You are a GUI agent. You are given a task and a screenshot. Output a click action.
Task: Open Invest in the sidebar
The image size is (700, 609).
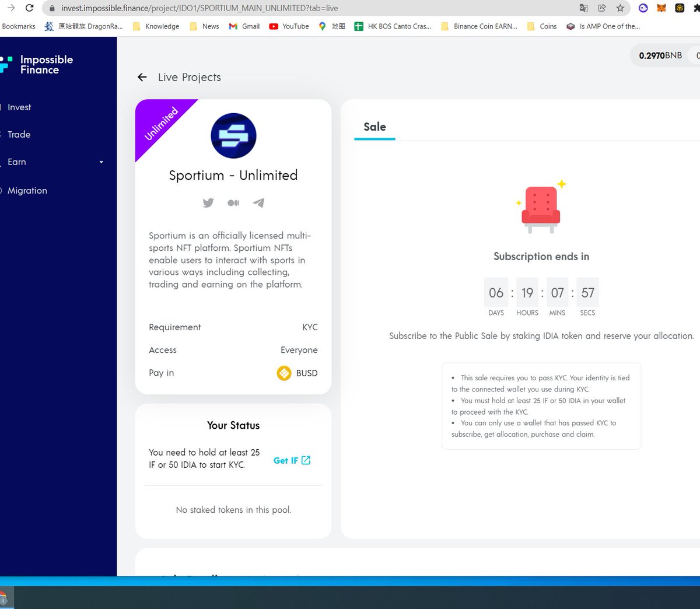click(x=19, y=107)
